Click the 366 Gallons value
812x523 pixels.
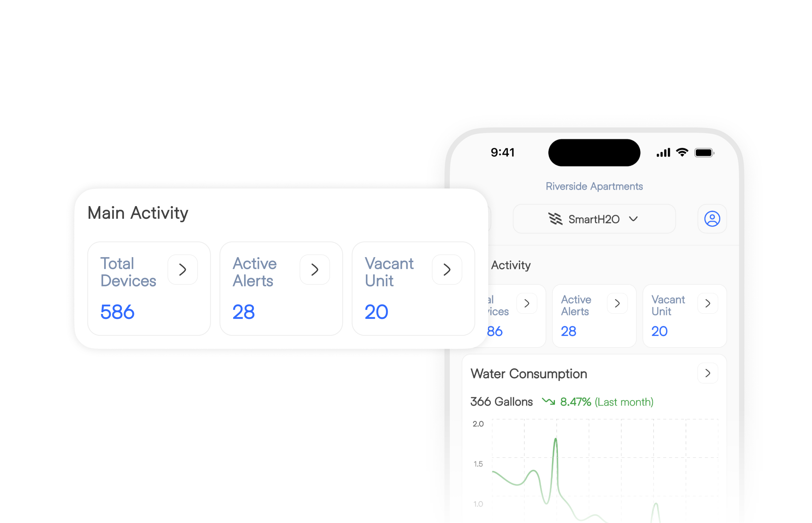pyautogui.click(x=501, y=402)
